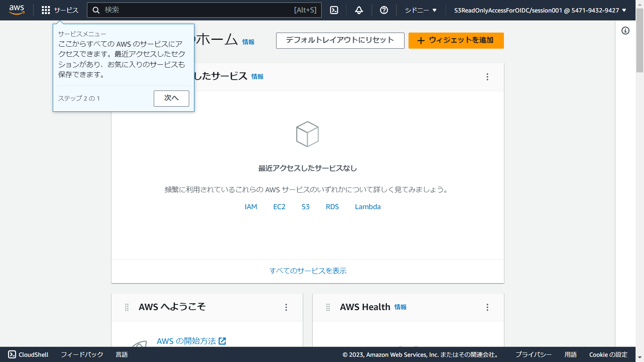Click デフォルトレイアウトにリセット button
The height and width of the screenshot is (362, 644).
click(340, 40)
